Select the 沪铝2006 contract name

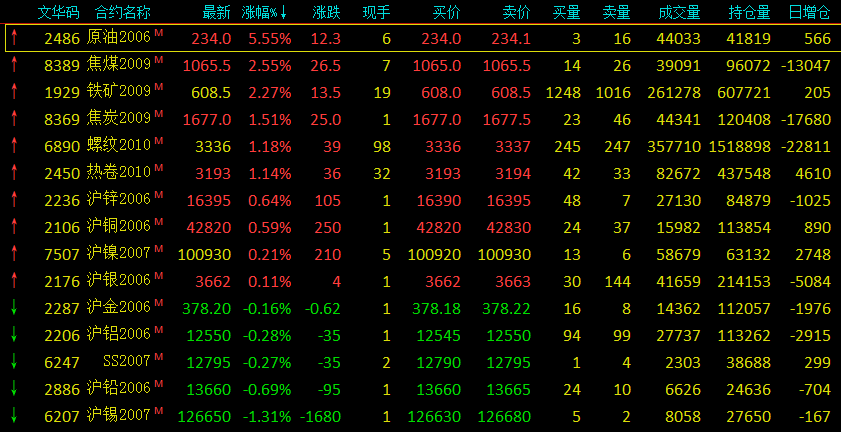(x=119, y=334)
